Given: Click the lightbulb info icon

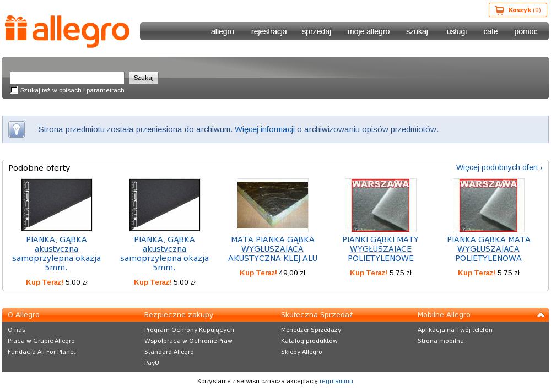Looking at the screenshot, I should [17, 129].
